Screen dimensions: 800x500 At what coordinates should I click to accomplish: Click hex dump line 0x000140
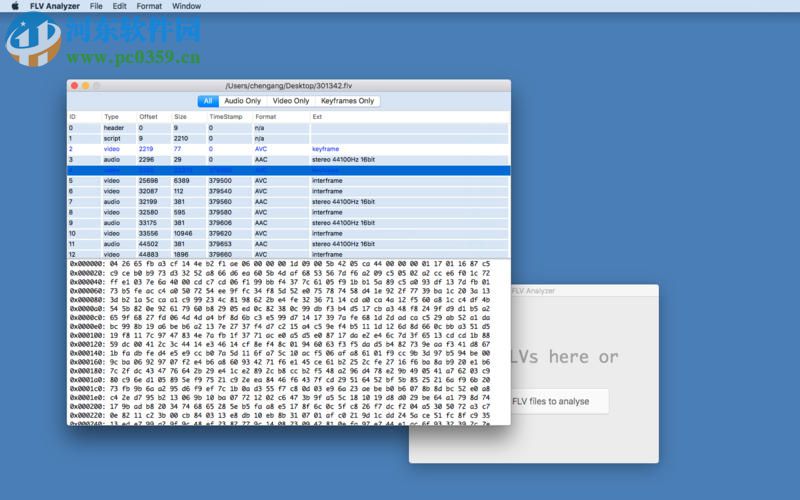coord(280,353)
